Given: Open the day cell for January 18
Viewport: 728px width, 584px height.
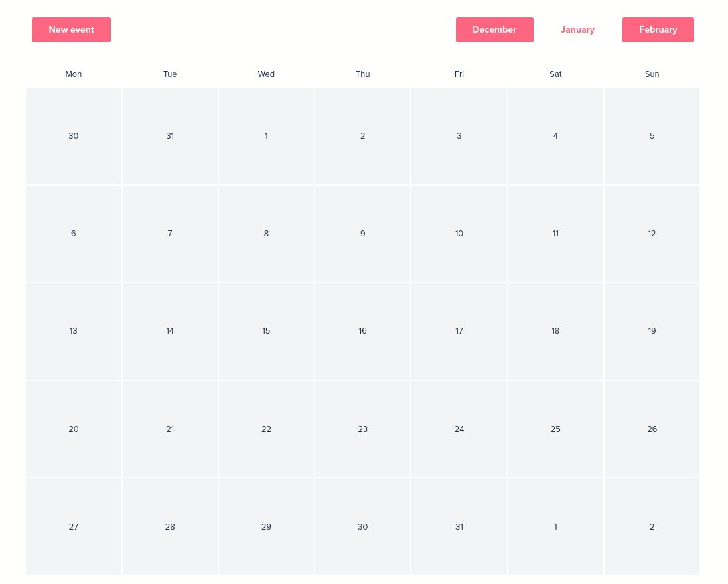Looking at the screenshot, I should pyautogui.click(x=555, y=331).
